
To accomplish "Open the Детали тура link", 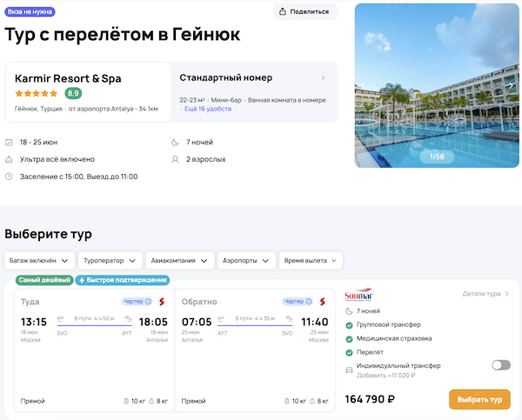I will coord(486,294).
